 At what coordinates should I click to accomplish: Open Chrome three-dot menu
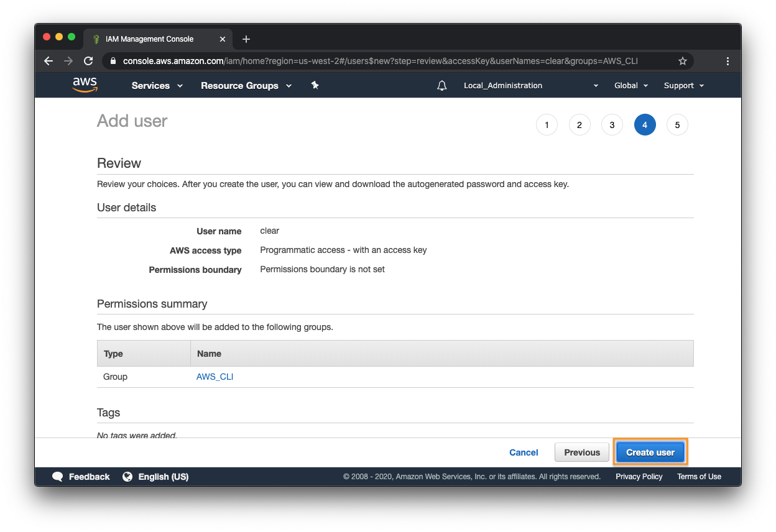coord(727,61)
